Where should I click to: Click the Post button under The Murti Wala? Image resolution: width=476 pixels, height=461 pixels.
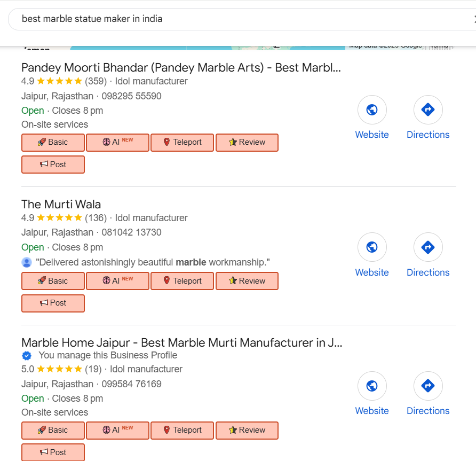pyautogui.click(x=53, y=303)
